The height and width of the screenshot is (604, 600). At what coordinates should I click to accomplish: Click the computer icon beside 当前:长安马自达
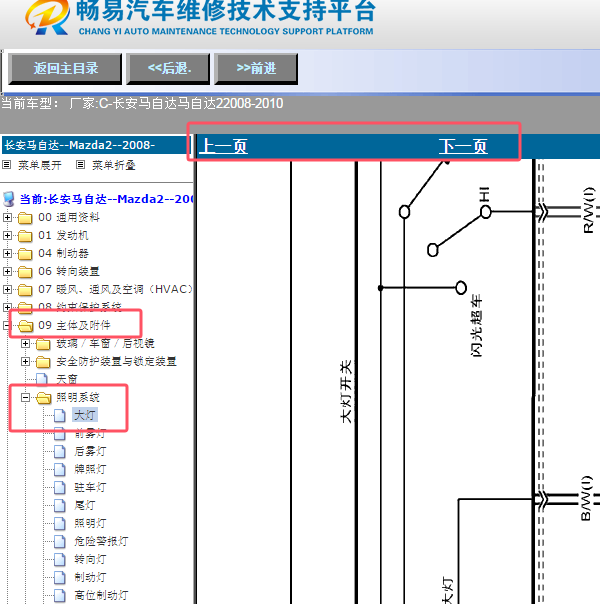pyautogui.click(x=9, y=199)
